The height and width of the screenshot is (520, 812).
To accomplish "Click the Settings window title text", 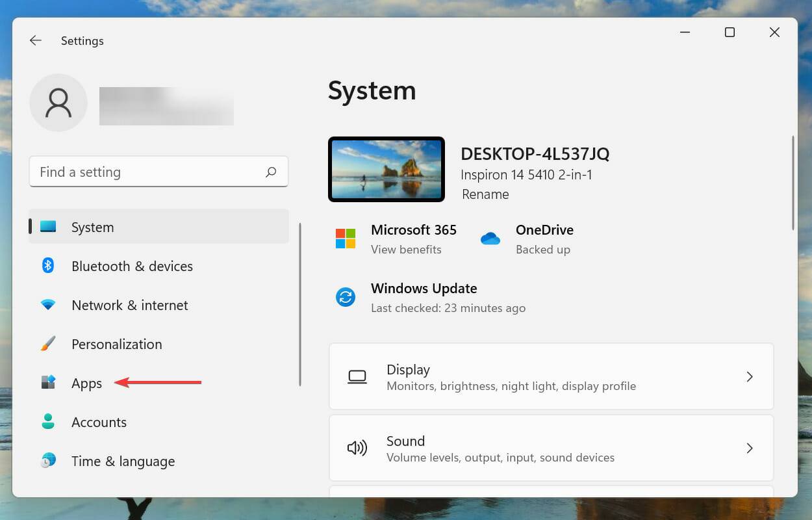I will click(82, 41).
